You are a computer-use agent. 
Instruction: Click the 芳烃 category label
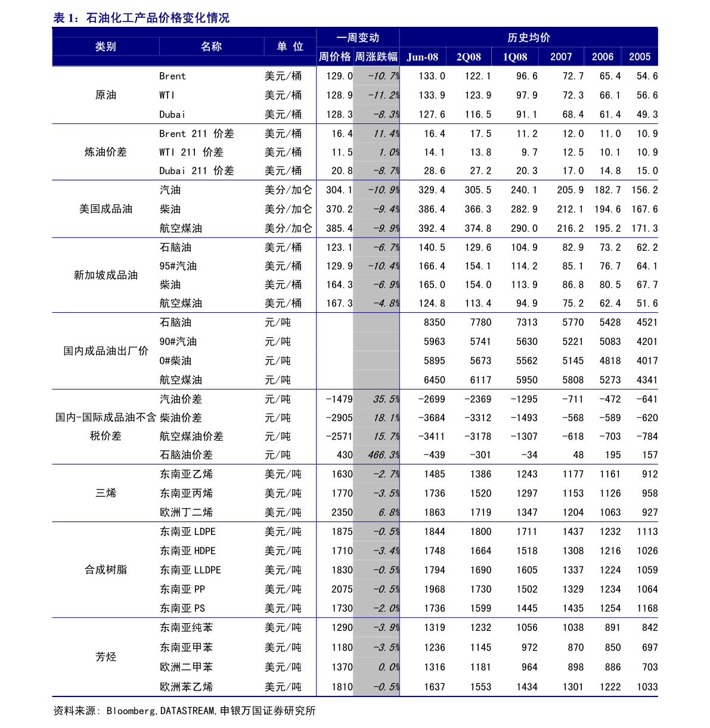[106, 657]
